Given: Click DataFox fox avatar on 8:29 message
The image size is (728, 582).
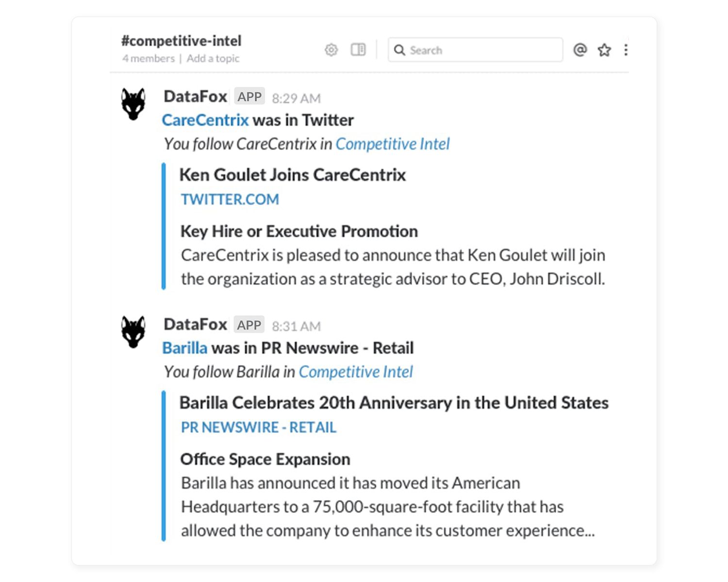Looking at the screenshot, I should coord(133,104).
